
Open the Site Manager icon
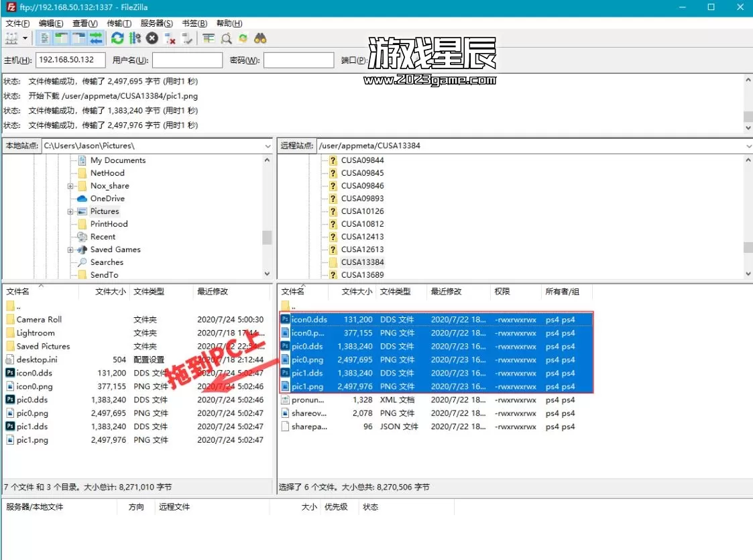[x=11, y=38]
